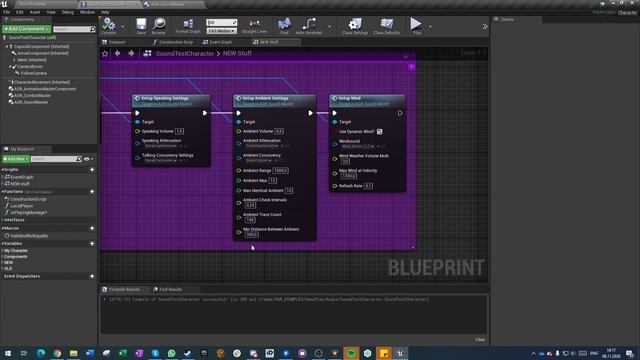This screenshot has height=360, width=640.
Task: Open the Debug menu
Action: pyautogui.click(x=68, y=12)
